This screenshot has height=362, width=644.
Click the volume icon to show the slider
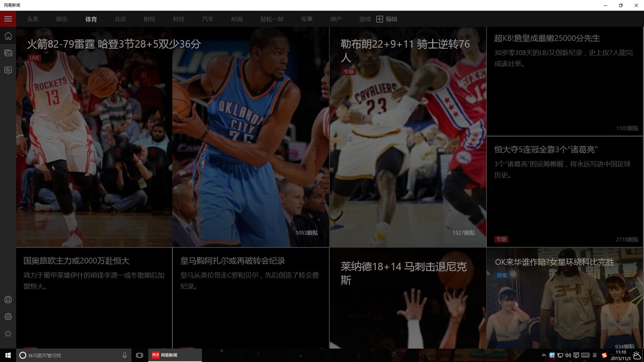(568, 355)
